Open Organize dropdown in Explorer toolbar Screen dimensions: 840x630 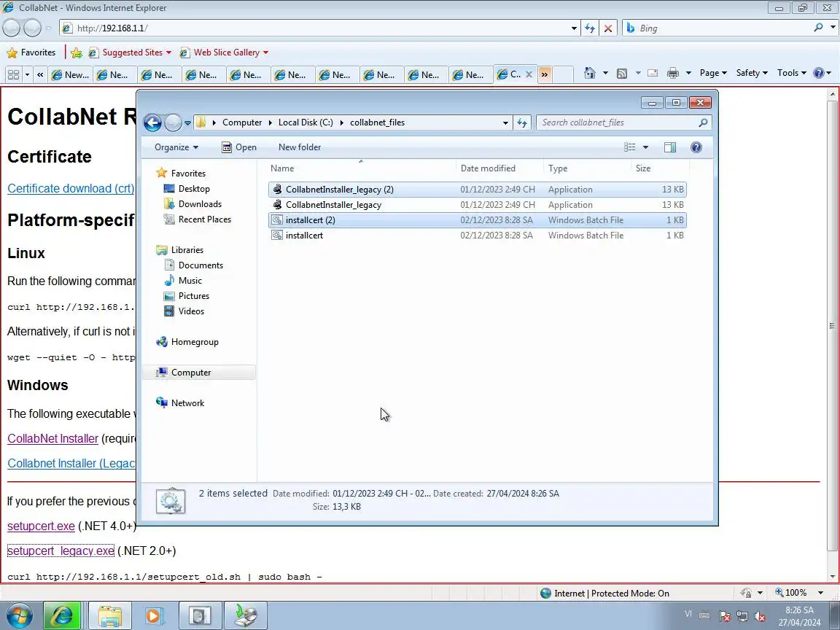[x=176, y=147]
